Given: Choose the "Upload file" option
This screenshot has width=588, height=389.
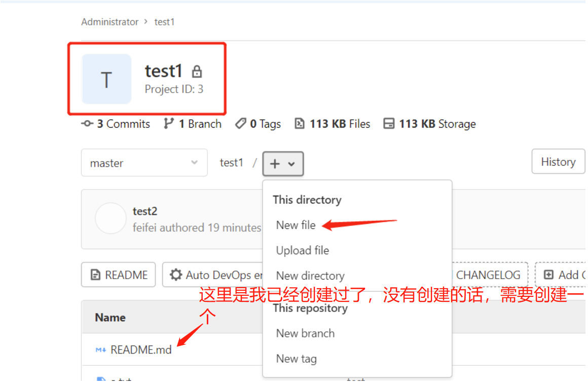Looking at the screenshot, I should (x=302, y=250).
